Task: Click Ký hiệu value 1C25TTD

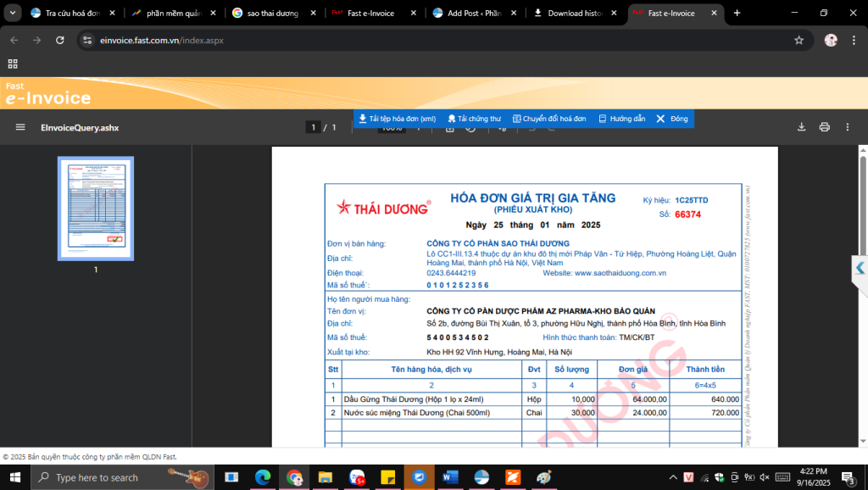Action: [x=692, y=200]
